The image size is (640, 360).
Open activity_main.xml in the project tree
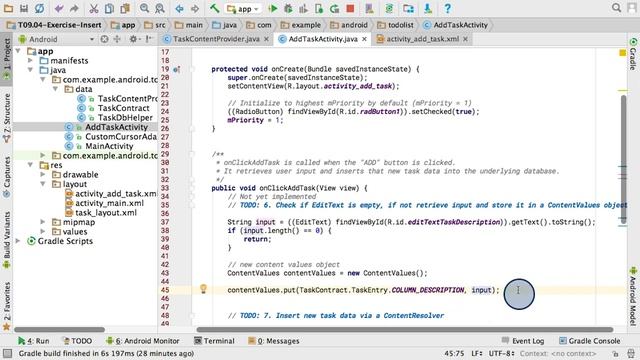coord(109,203)
